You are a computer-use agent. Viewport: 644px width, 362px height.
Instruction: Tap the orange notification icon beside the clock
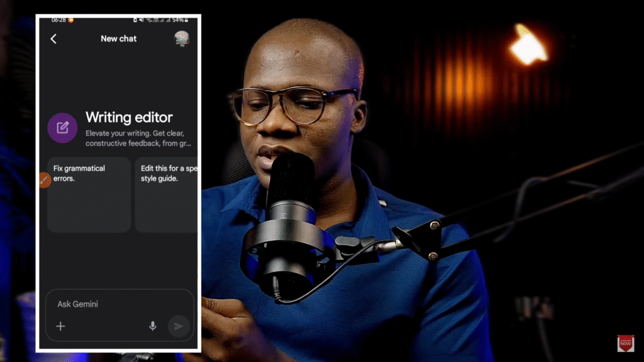point(71,20)
